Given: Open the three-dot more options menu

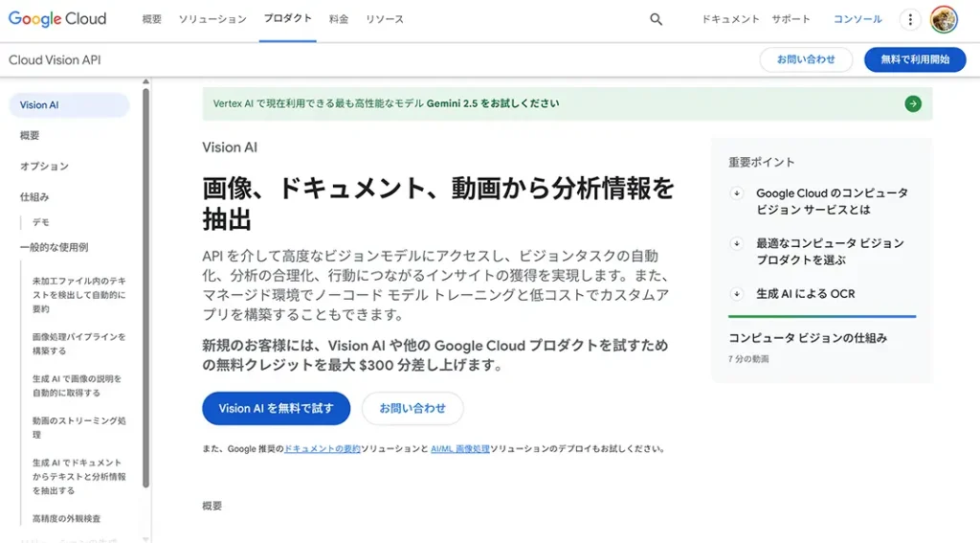Looking at the screenshot, I should tap(910, 19).
